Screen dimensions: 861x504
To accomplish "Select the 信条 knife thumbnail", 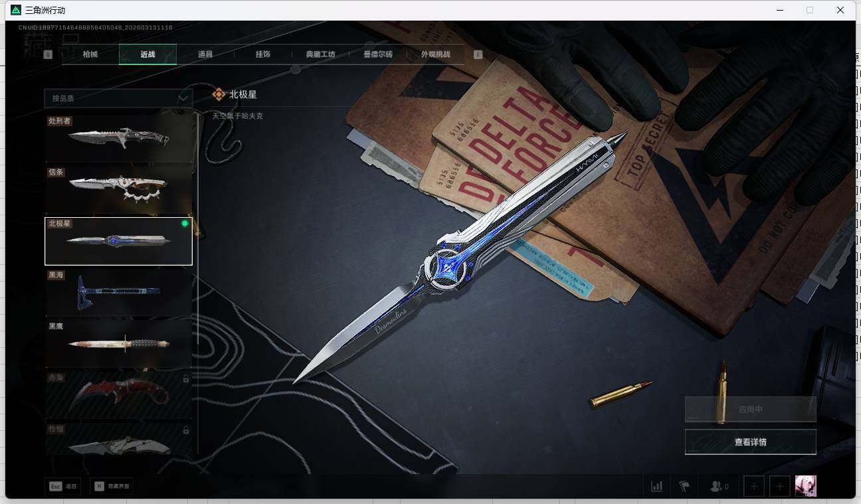I will click(x=118, y=189).
